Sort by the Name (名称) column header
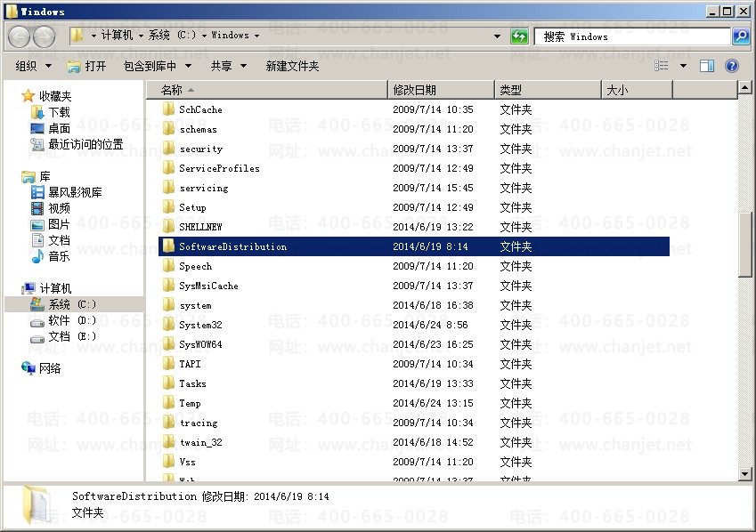Viewport: 756px width, 532px height. pyautogui.click(x=267, y=90)
